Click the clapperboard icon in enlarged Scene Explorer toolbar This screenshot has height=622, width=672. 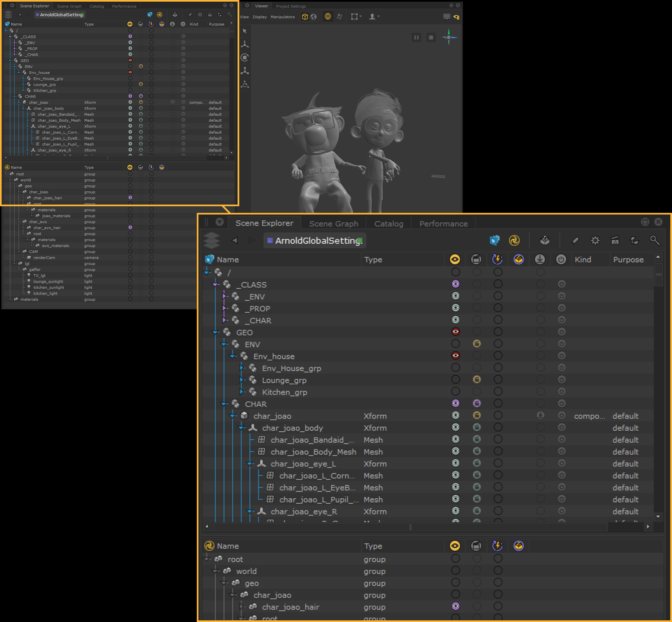point(615,240)
